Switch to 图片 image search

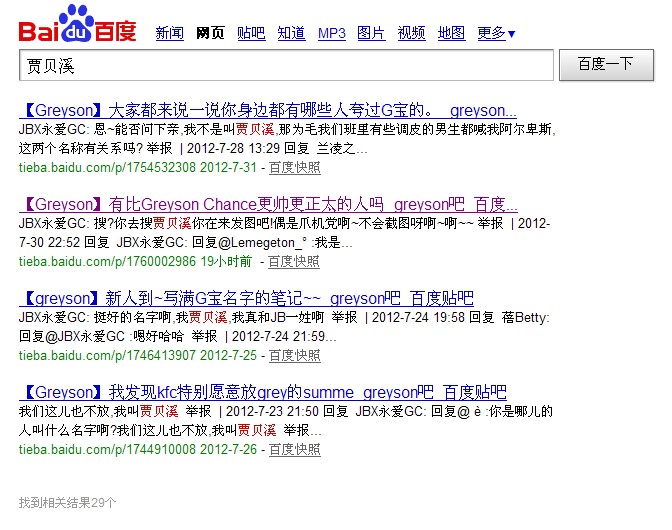(371, 33)
